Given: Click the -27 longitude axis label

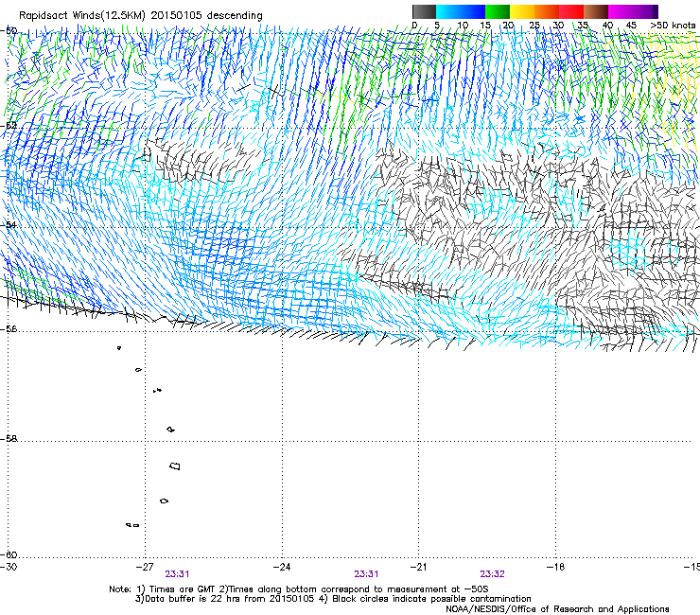Looking at the screenshot, I should [x=145, y=567].
